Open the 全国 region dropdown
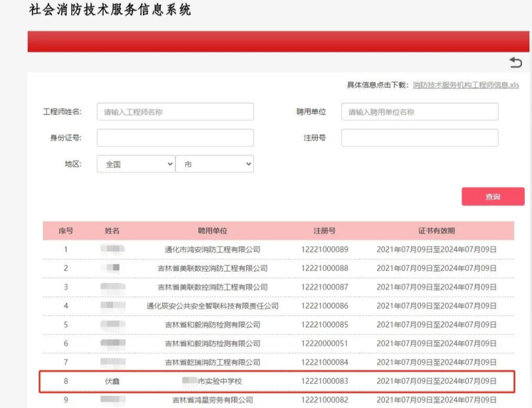The height and width of the screenshot is (408, 532). pyautogui.click(x=135, y=163)
